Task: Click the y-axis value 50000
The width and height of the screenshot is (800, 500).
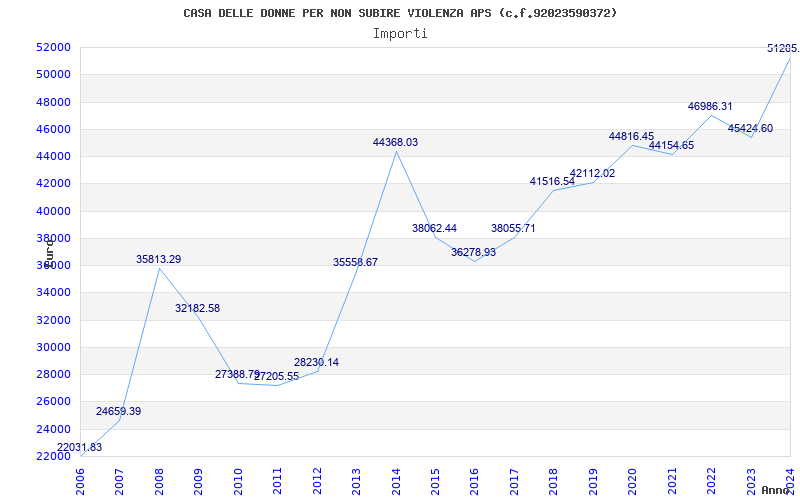Action: click(53, 74)
